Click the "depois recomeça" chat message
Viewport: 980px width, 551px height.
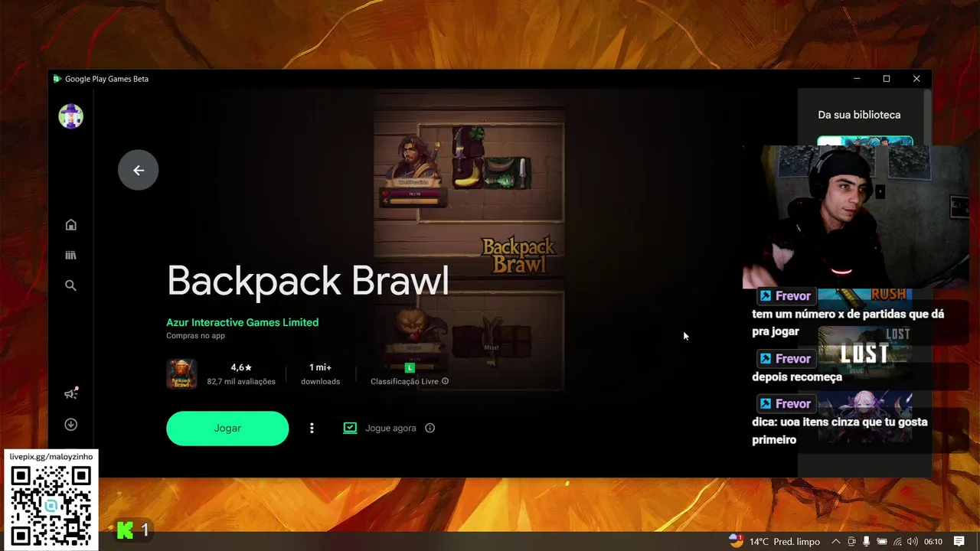click(797, 377)
